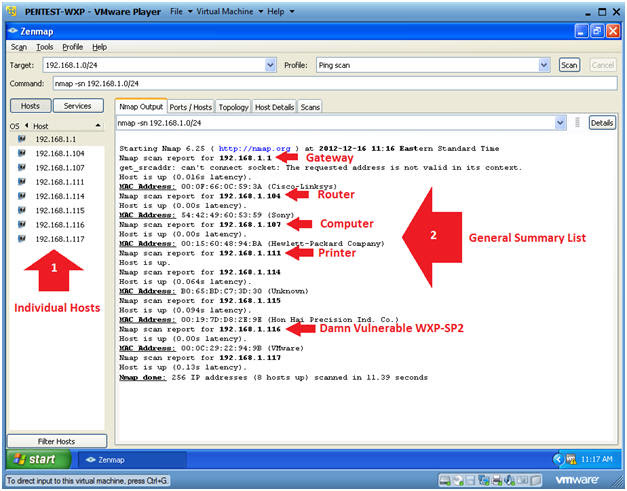Open the http://nmap.org link
This screenshot has height=491, width=627.
click(x=254, y=148)
